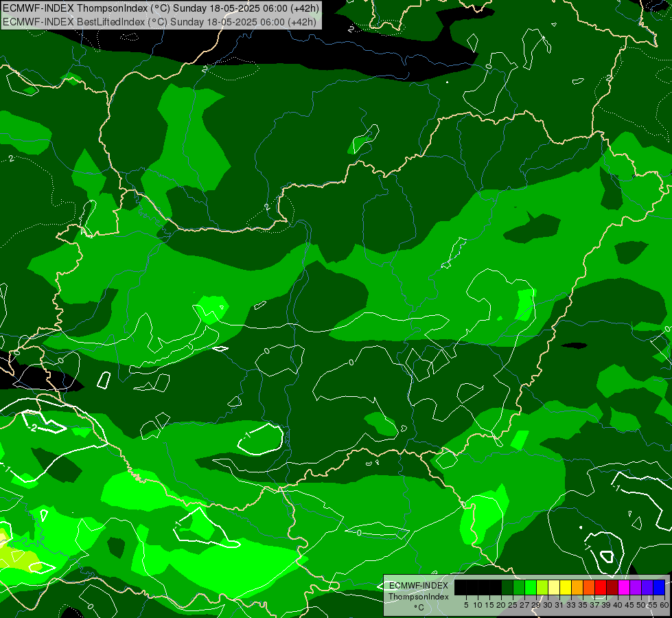Select the pale yellow 30-31 legend swatch
672x618 pixels.
click(554, 587)
